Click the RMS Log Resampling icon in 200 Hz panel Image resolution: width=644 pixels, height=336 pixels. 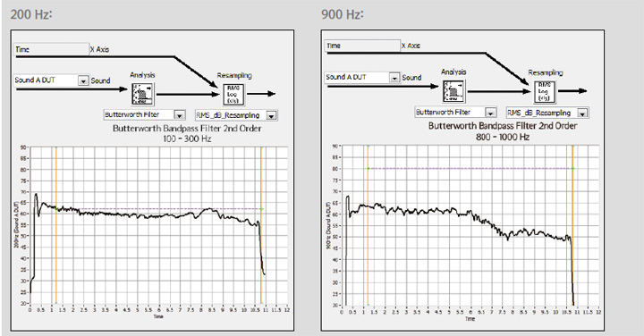coord(233,95)
